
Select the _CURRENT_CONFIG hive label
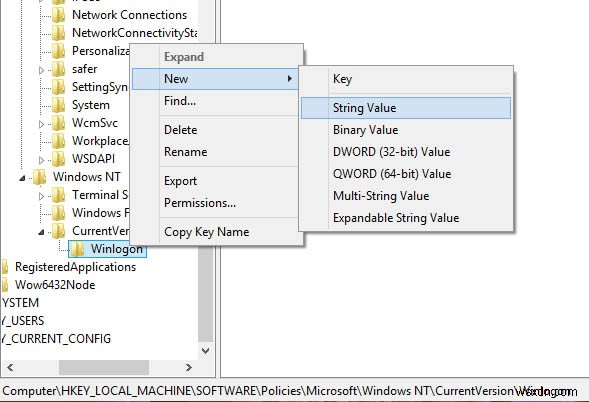coord(56,339)
